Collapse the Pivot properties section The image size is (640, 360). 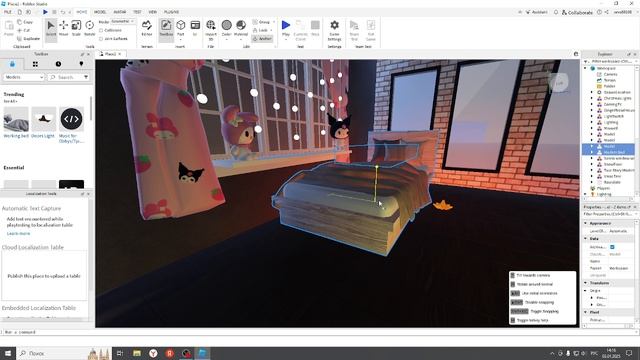[x=586, y=312]
